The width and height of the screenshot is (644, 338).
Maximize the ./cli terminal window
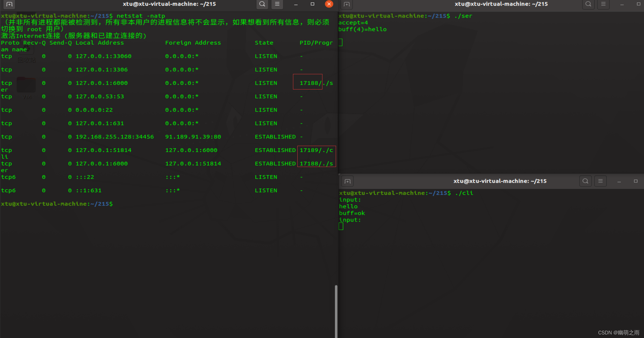tap(636, 181)
